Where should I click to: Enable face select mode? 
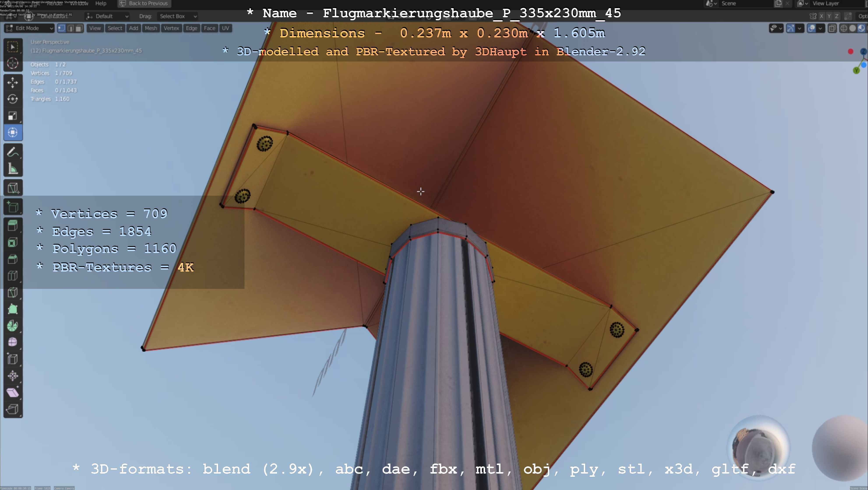79,28
